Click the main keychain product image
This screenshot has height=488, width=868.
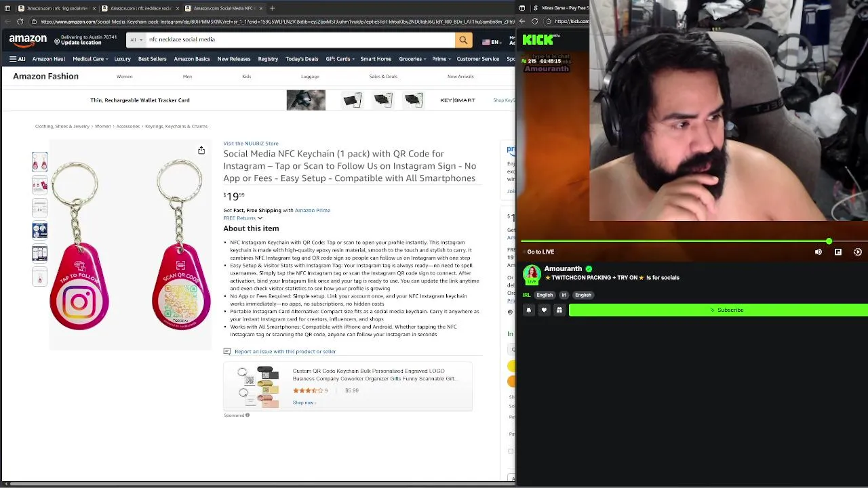click(130, 245)
